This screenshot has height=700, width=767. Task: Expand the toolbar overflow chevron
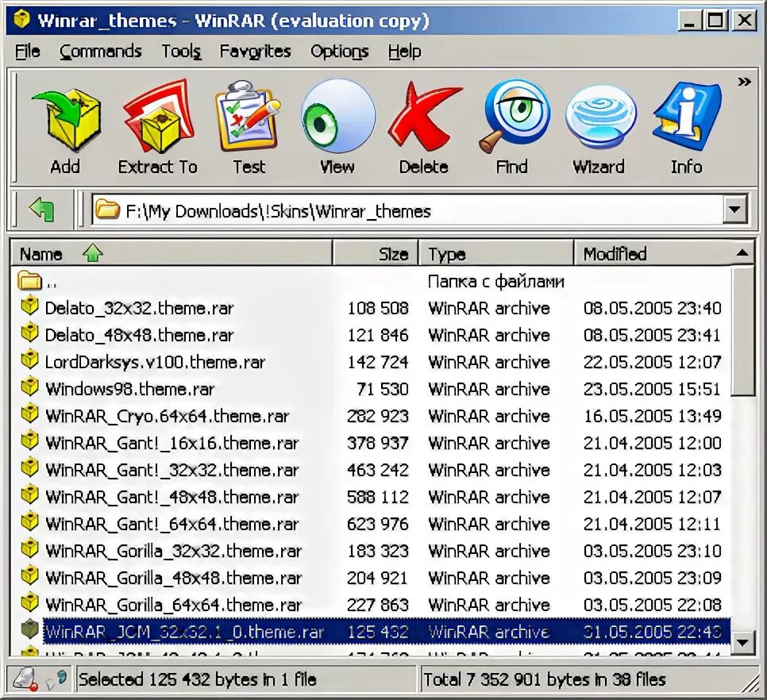744,82
